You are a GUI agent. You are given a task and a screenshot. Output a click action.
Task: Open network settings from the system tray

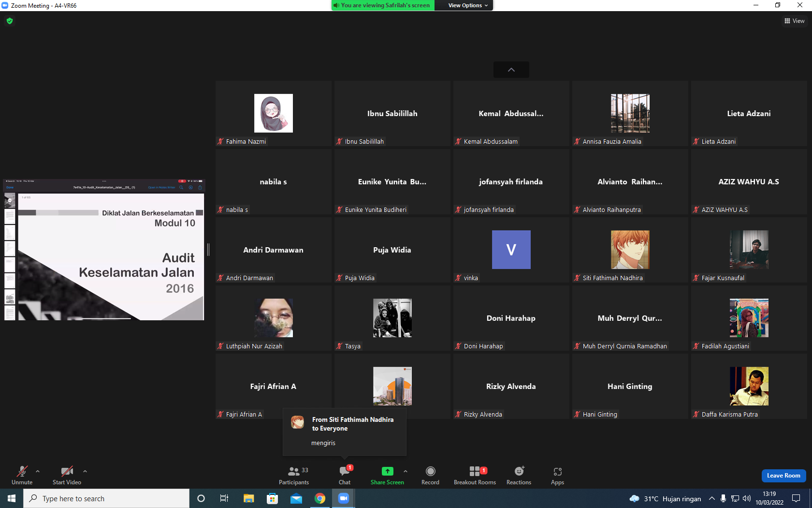[x=735, y=498]
